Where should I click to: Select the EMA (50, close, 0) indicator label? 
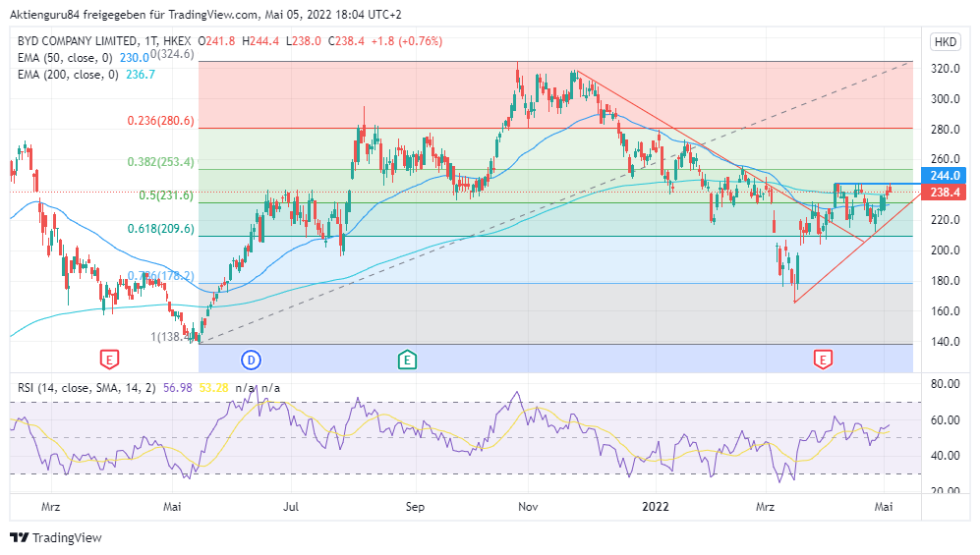click(x=66, y=58)
